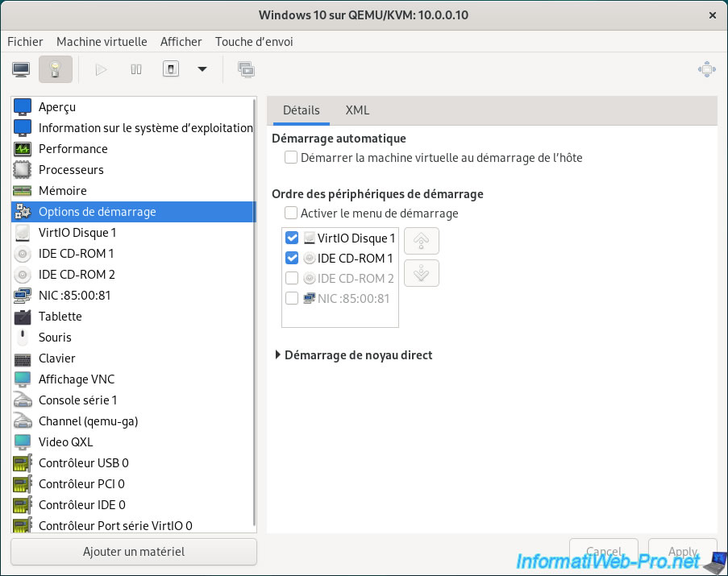This screenshot has width=728, height=576.
Task: Select Information sur le système d'exploitation
Action: pyautogui.click(x=134, y=128)
